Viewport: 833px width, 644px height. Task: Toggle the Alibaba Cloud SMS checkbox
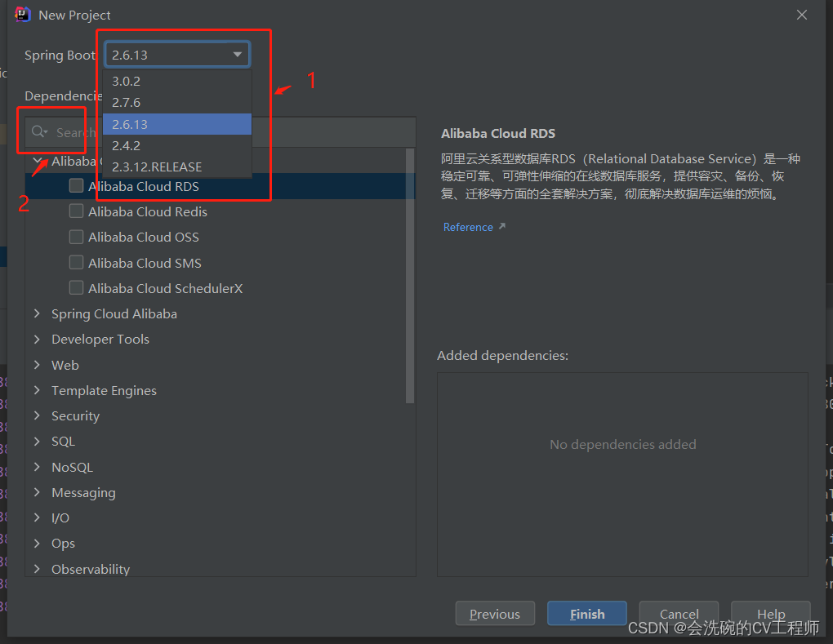click(x=77, y=262)
